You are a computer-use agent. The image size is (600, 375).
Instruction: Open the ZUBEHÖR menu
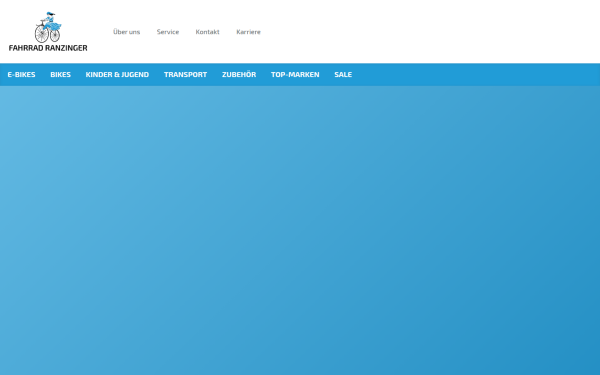(x=239, y=75)
